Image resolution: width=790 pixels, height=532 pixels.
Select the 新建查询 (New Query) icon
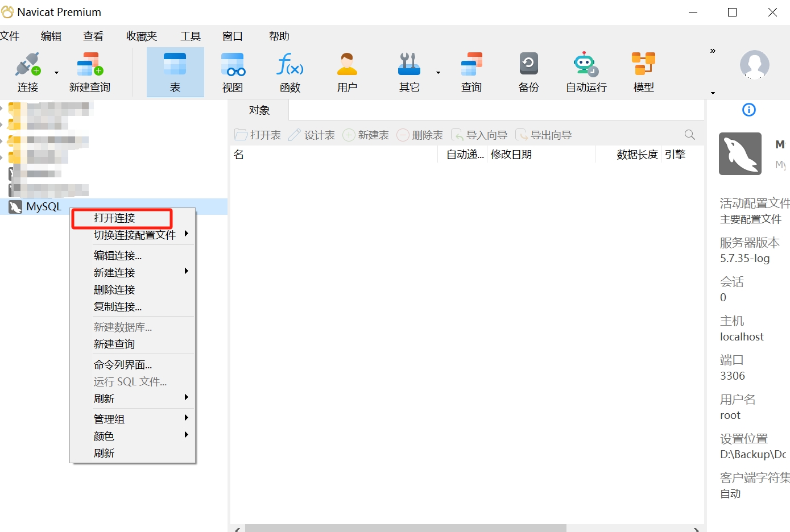click(x=89, y=70)
